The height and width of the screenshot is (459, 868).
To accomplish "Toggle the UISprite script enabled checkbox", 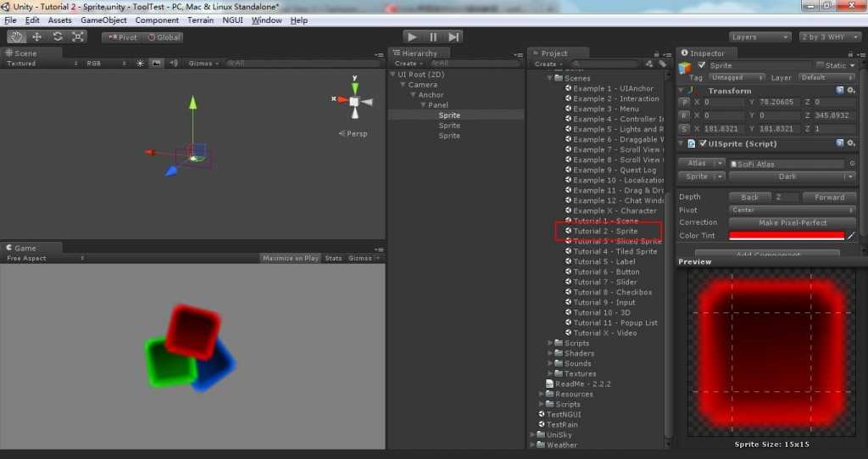I will [x=703, y=143].
